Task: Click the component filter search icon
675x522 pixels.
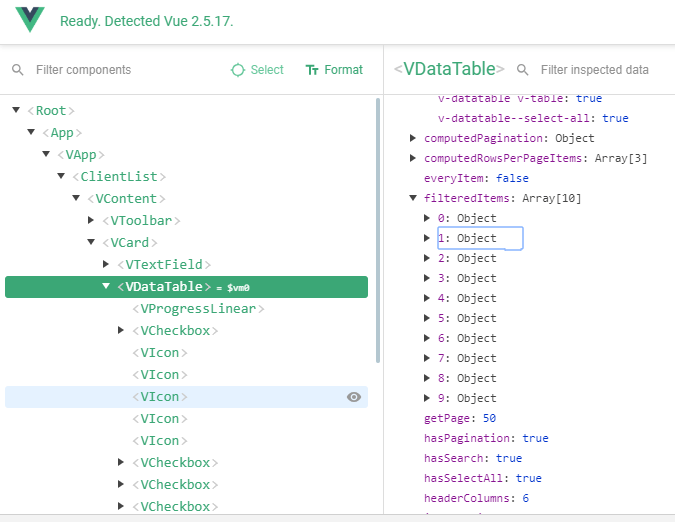Action: tap(18, 70)
